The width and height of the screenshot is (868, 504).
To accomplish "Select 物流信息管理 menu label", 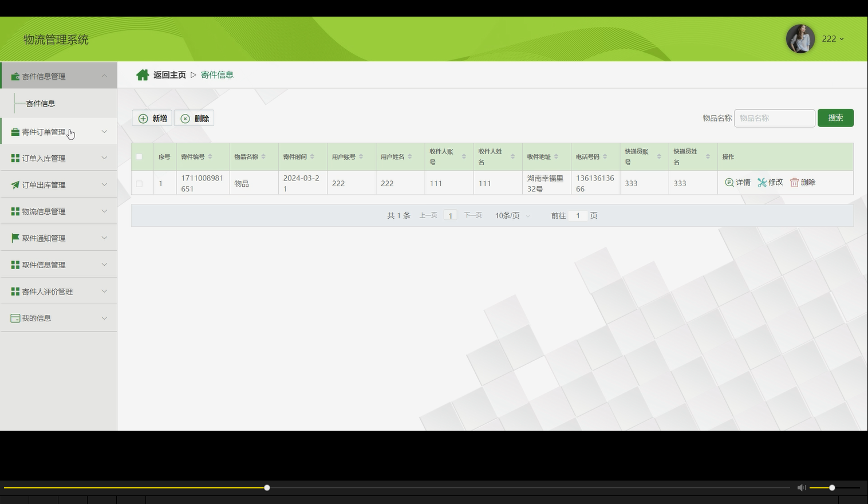I will (44, 212).
